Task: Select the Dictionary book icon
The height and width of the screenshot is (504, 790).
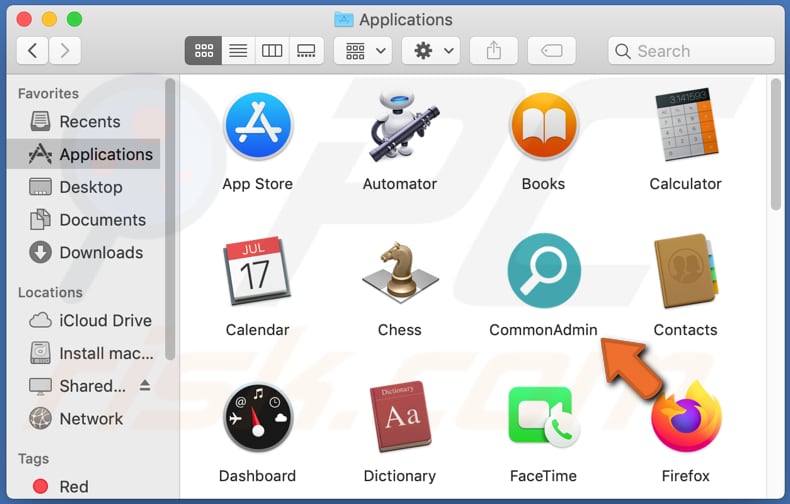Action: tap(400, 417)
